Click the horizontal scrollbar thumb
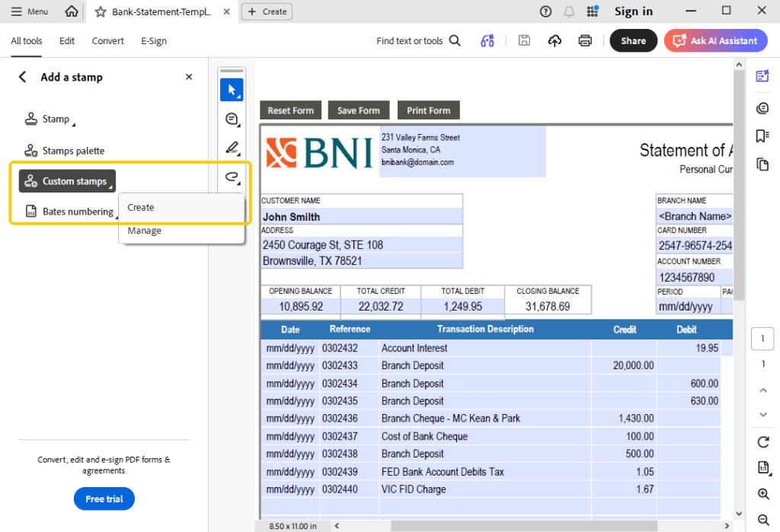Screen dimensions: 780x532 524,526
